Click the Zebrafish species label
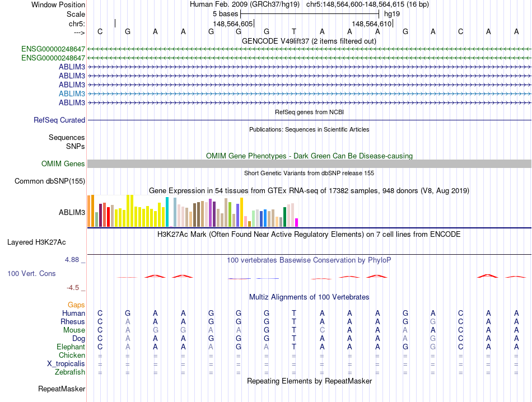 [70, 372]
